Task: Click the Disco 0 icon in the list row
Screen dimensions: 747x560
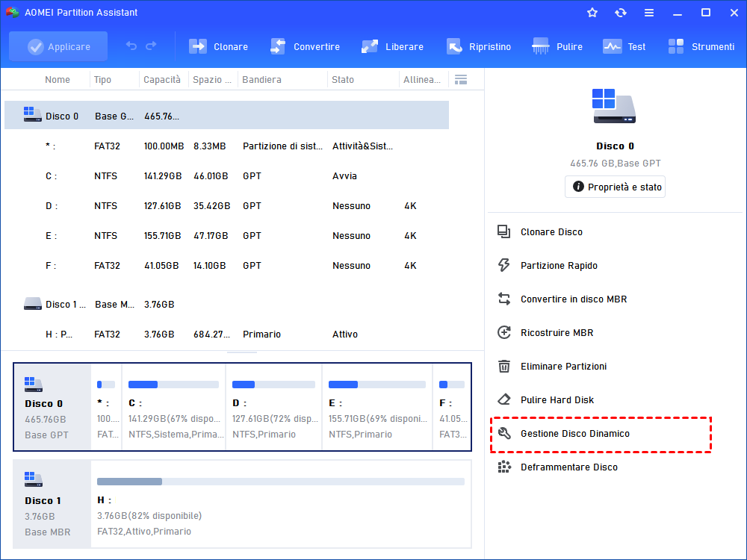Action: pyautogui.click(x=32, y=114)
